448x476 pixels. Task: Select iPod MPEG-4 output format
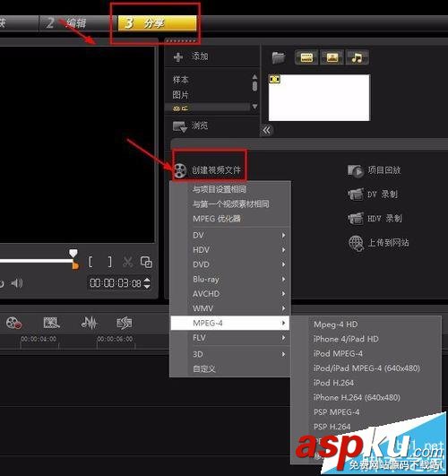[366, 354]
